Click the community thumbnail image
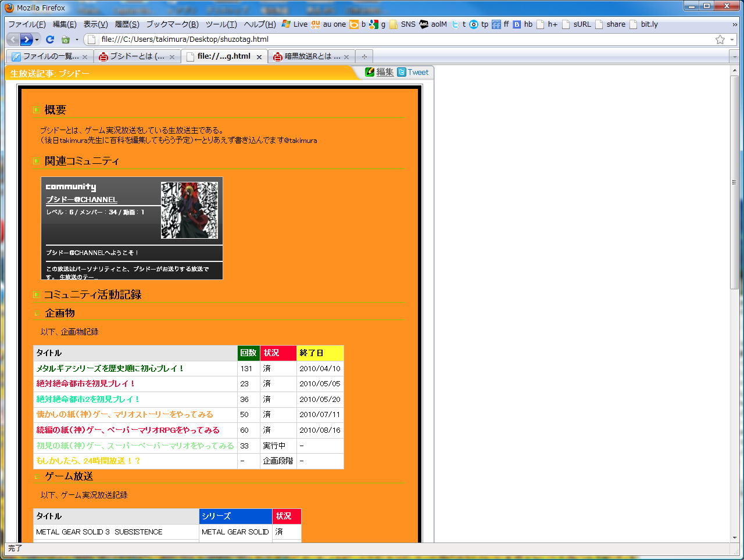This screenshot has width=744, height=560. pyautogui.click(x=189, y=210)
